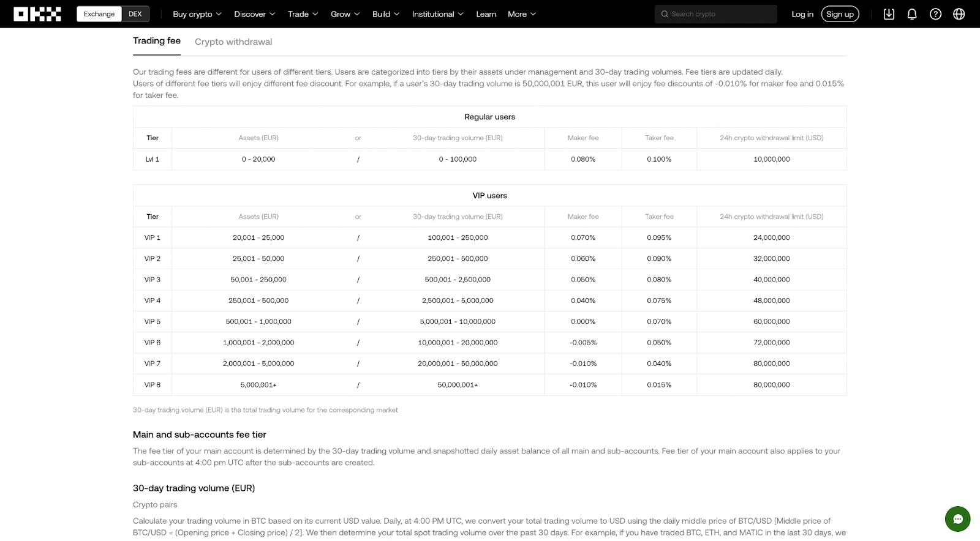
Task: Switch to Exchange mode
Action: pyautogui.click(x=99, y=14)
